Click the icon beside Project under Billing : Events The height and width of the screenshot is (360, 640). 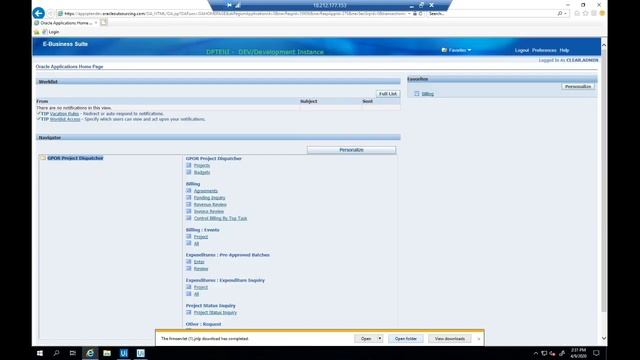pyautogui.click(x=189, y=236)
